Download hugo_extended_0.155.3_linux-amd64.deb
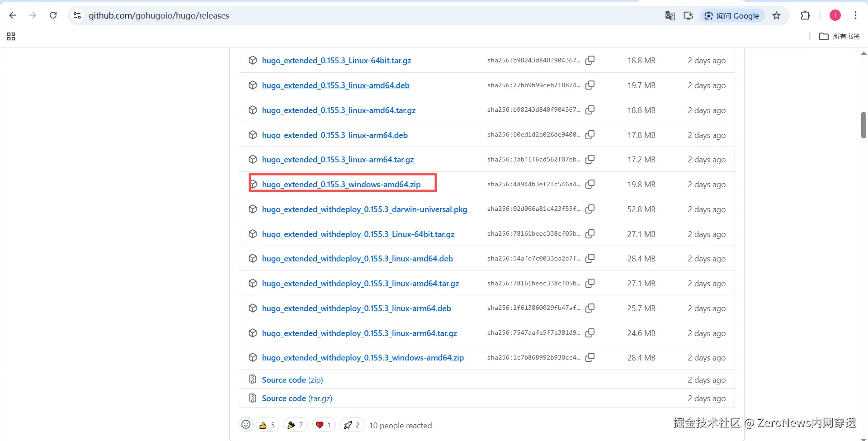Image resolution: width=868 pixels, height=441 pixels. [335, 85]
